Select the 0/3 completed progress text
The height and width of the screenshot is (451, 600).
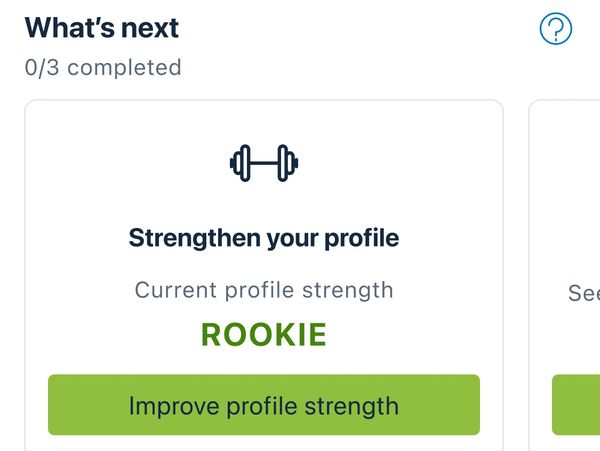103,68
